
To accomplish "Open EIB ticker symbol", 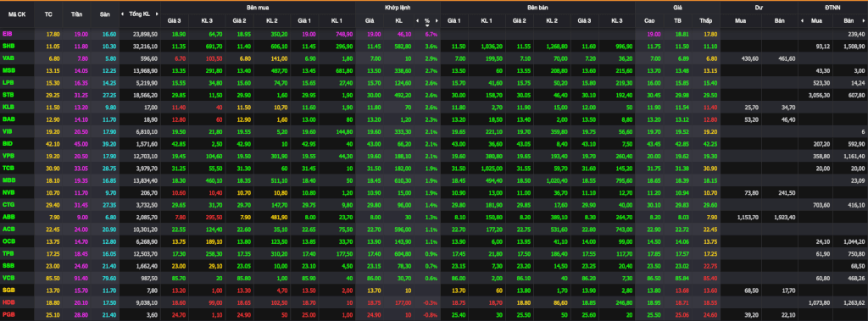I will (7, 33).
